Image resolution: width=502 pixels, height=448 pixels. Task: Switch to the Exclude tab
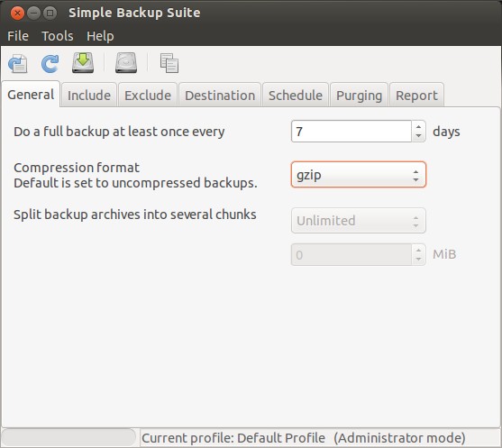(148, 96)
